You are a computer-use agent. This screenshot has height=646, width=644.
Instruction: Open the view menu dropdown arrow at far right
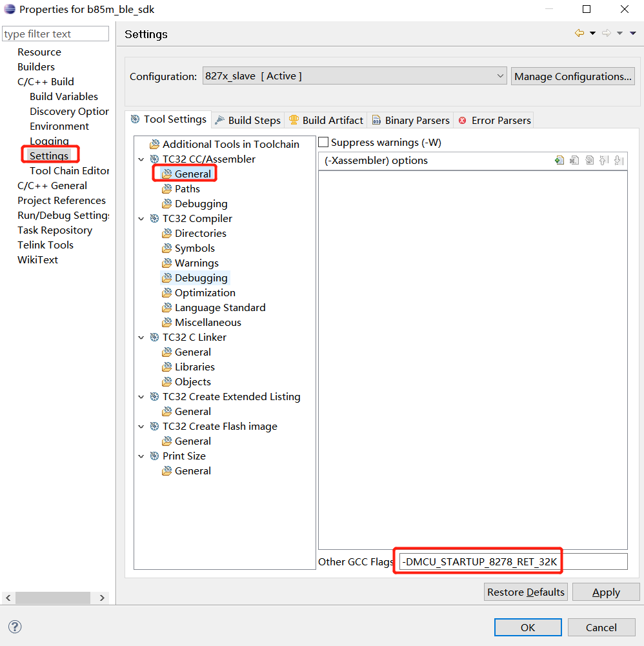632,34
